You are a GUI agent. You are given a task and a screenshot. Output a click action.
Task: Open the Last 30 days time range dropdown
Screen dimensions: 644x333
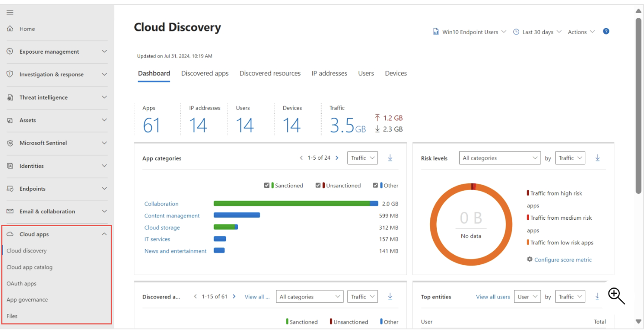click(537, 32)
